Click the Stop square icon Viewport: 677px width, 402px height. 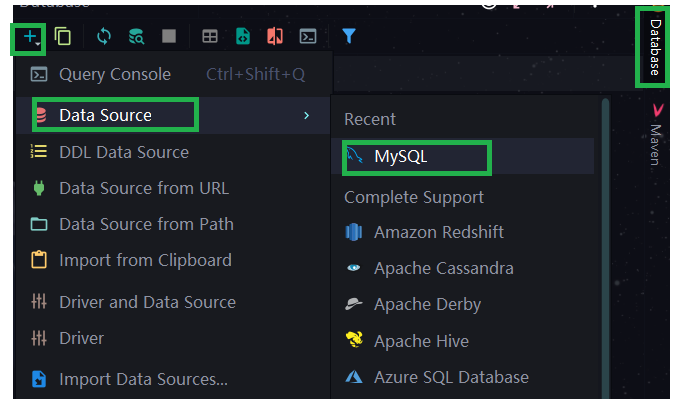point(169,36)
